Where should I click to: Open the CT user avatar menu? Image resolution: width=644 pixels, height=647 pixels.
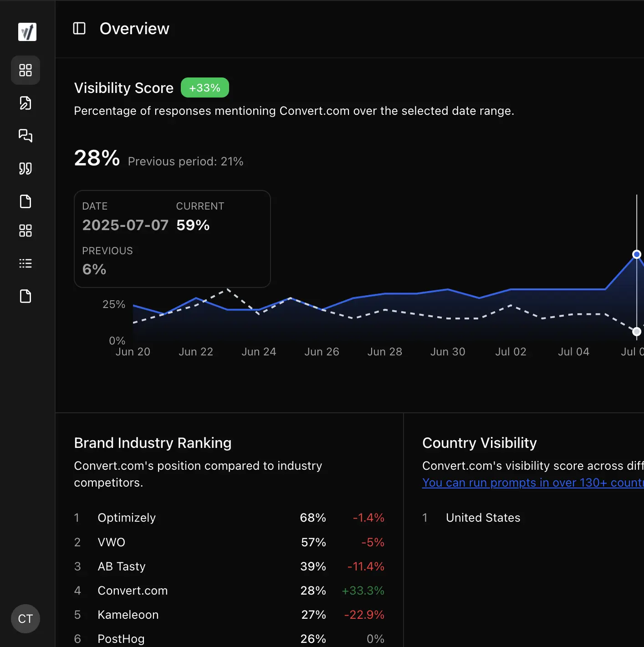tap(26, 619)
